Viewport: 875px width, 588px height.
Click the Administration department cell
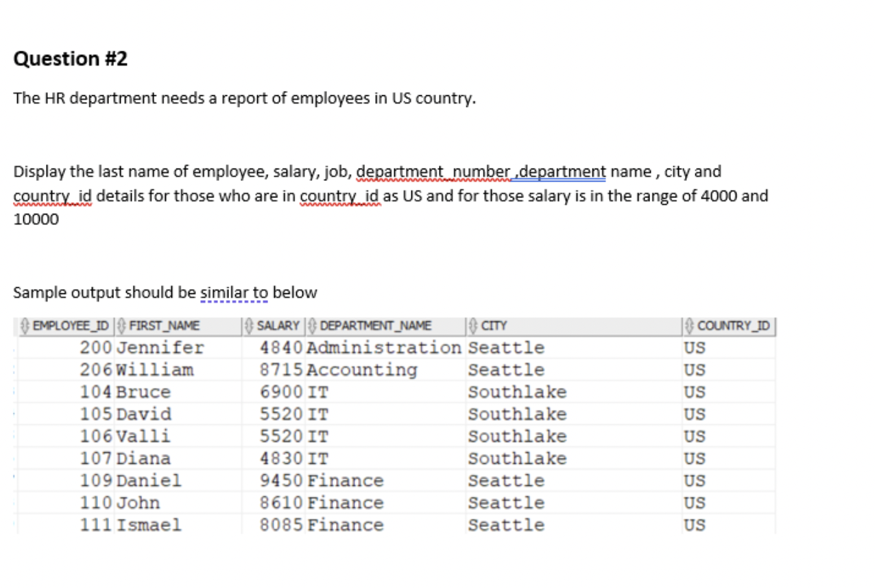tap(385, 347)
